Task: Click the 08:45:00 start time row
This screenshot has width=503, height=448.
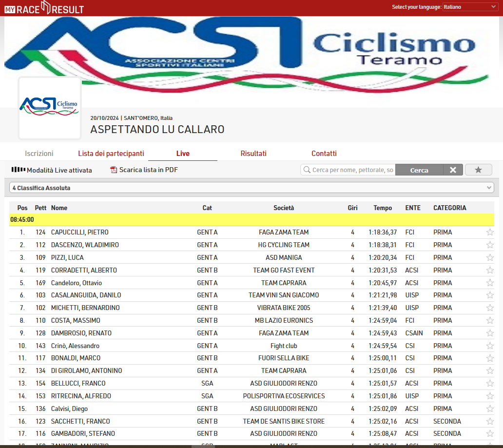Action: (x=251, y=219)
